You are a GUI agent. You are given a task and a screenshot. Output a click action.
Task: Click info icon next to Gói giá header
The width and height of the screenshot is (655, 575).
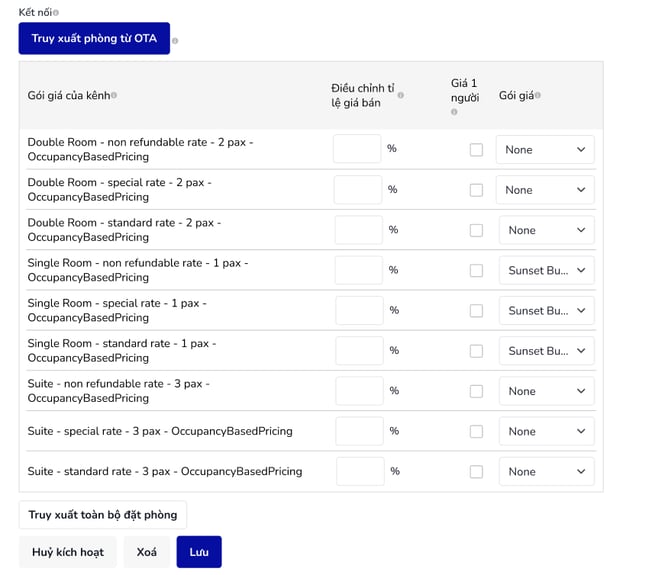click(538, 95)
